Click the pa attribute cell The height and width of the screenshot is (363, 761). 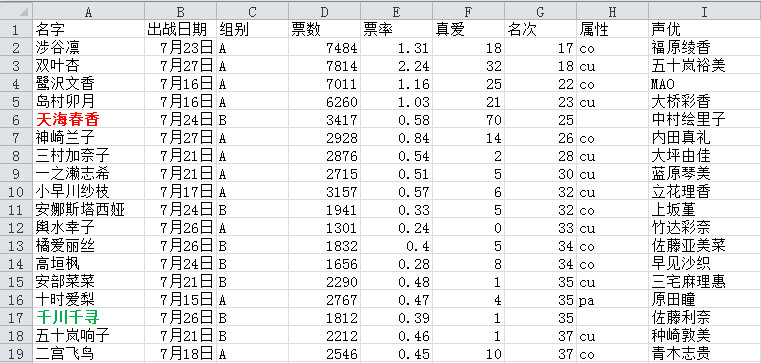pyautogui.click(x=613, y=300)
